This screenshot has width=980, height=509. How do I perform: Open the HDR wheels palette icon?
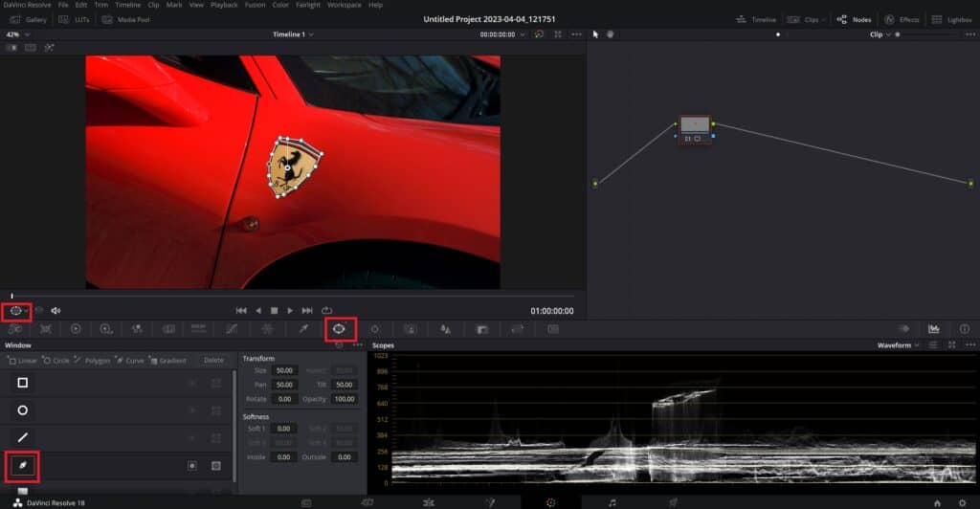click(x=105, y=328)
